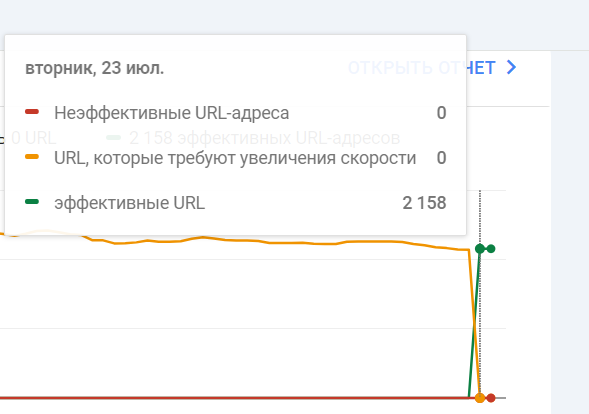Click the orange legend marker for speed-improvement URLs

click(32, 157)
